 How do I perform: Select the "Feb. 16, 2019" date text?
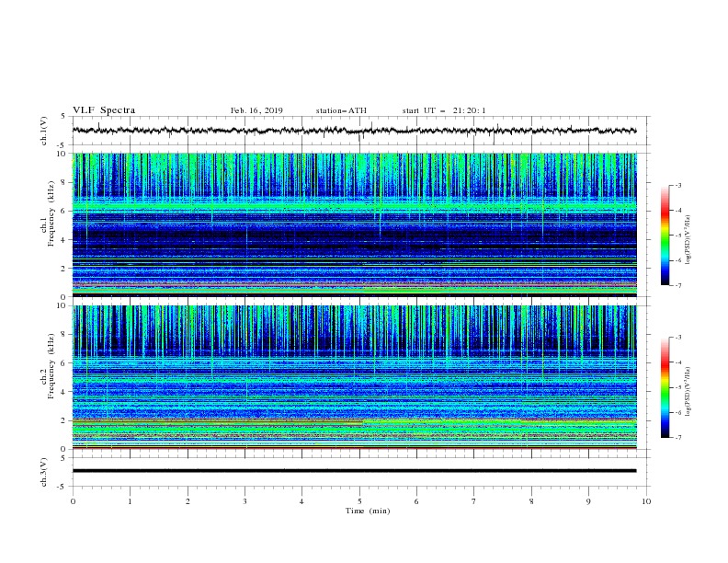(x=256, y=110)
